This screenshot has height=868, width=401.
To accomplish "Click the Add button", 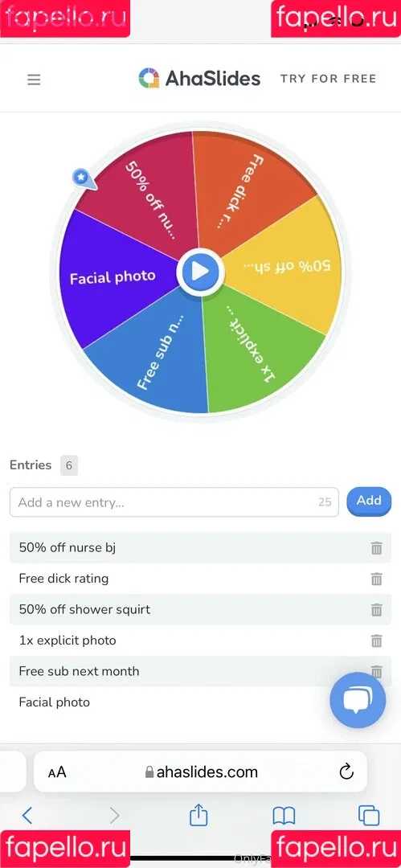I will point(369,501).
